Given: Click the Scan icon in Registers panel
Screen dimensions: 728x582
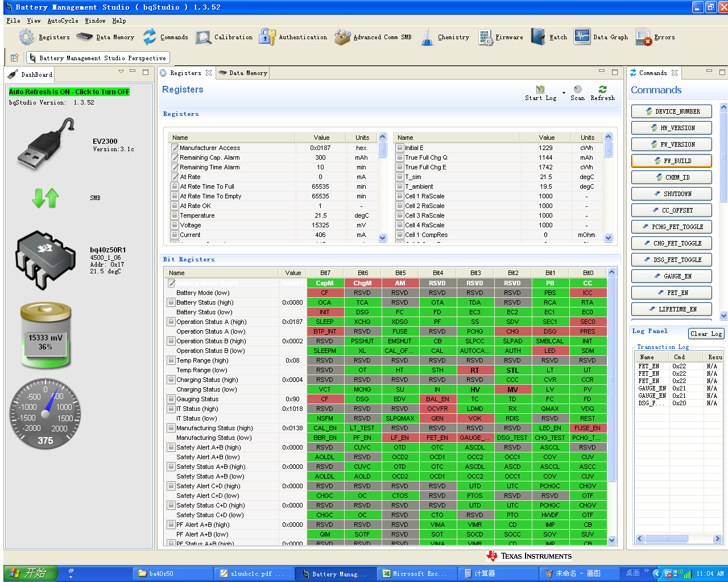Looking at the screenshot, I should point(577,90).
